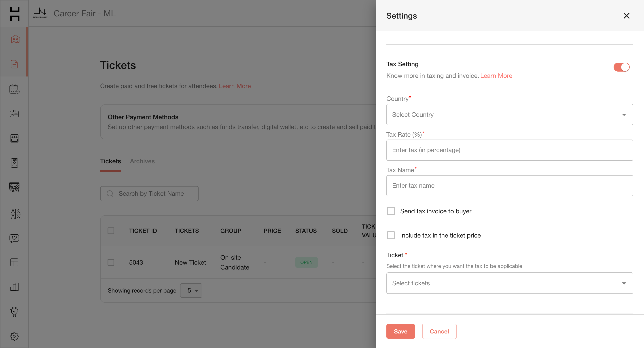Image resolution: width=644 pixels, height=348 pixels.
Task: Open the booth store sidebar icon
Action: pyautogui.click(x=14, y=138)
